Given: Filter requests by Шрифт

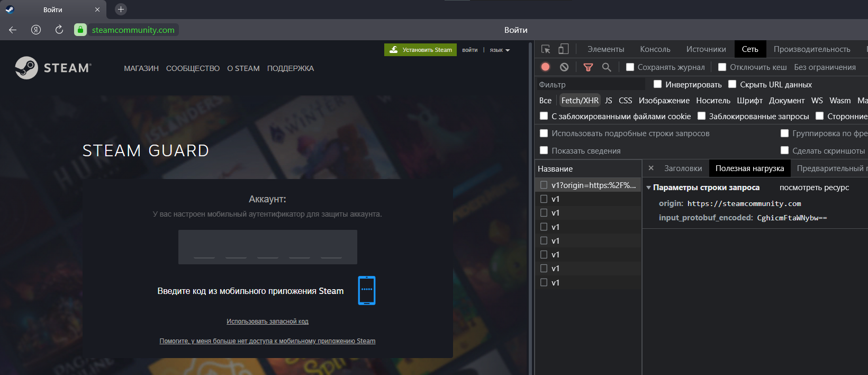Looking at the screenshot, I should click(x=749, y=101).
